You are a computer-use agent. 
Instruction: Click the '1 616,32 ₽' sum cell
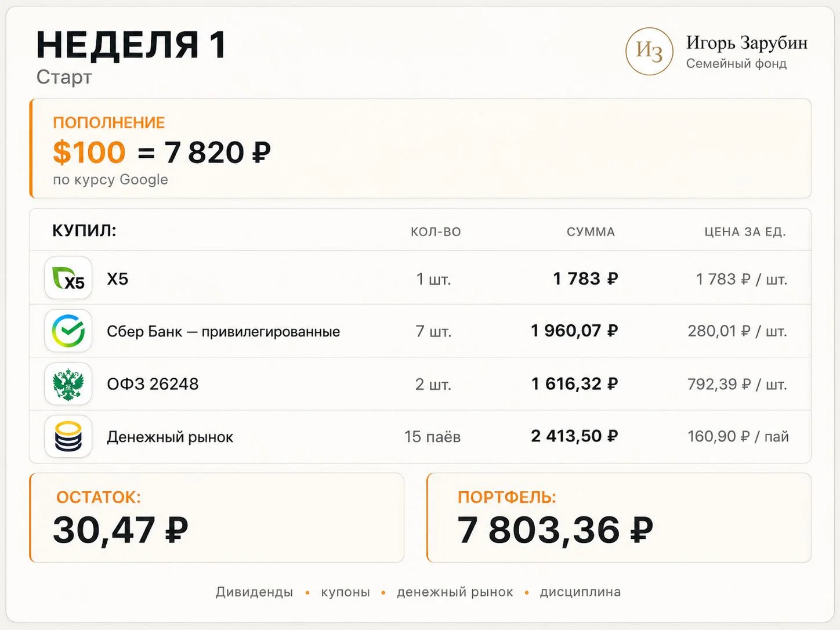click(575, 383)
